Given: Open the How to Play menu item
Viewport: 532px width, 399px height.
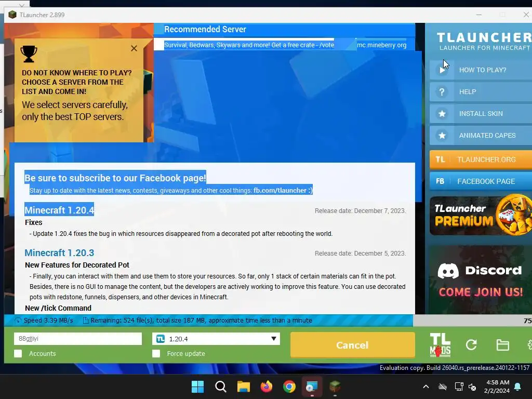Looking at the screenshot, I should pos(481,70).
